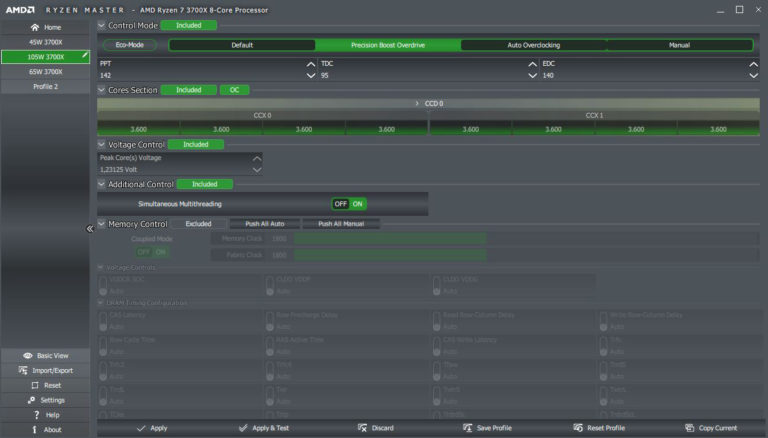The image size is (768, 438).
Task: Click the Save Profile icon
Action: coord(468,428)
